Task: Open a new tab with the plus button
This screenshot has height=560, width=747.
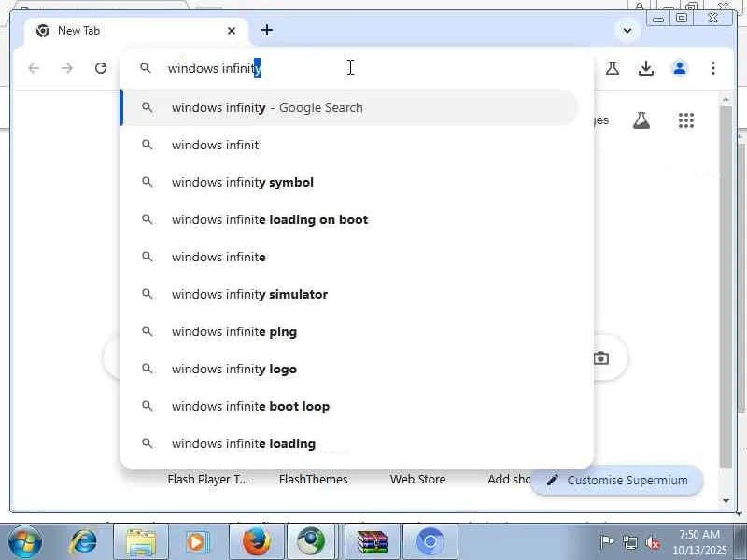Action: [x=267, y=30]
